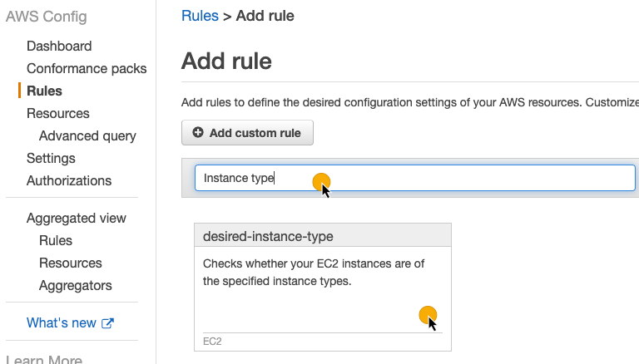
Task: Go to Conformance packs
Action: point(87,69)
